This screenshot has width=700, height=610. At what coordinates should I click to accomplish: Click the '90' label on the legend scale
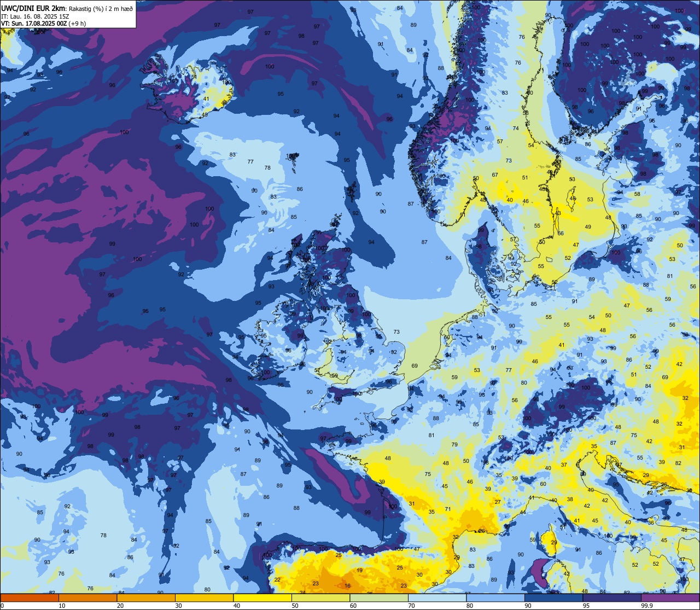click(528, 606)
